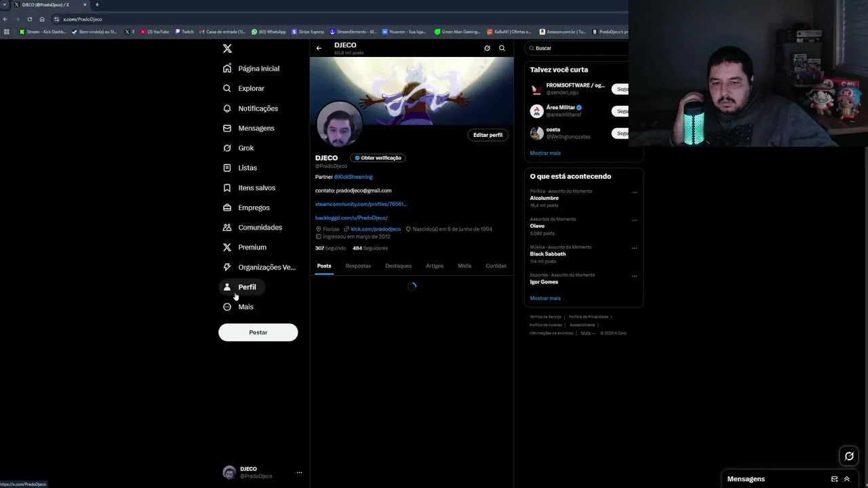Open the WhatsApp bookmark in bookmarks bar
The width and height of the screenshot is (868, 488).
(269, 32)
